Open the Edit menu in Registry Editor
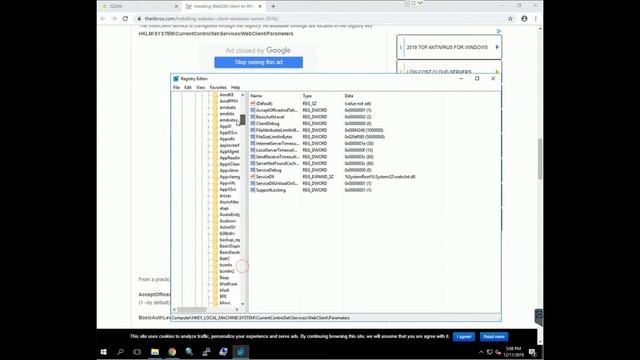Viewport: 640px width, 360px height. click(x=188, y=87)
